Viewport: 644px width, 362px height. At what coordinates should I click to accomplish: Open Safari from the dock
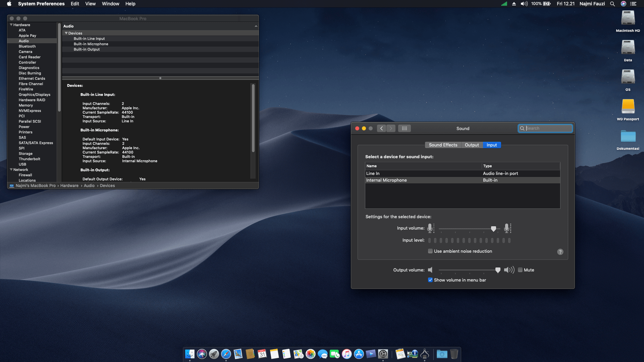[226, 354]
